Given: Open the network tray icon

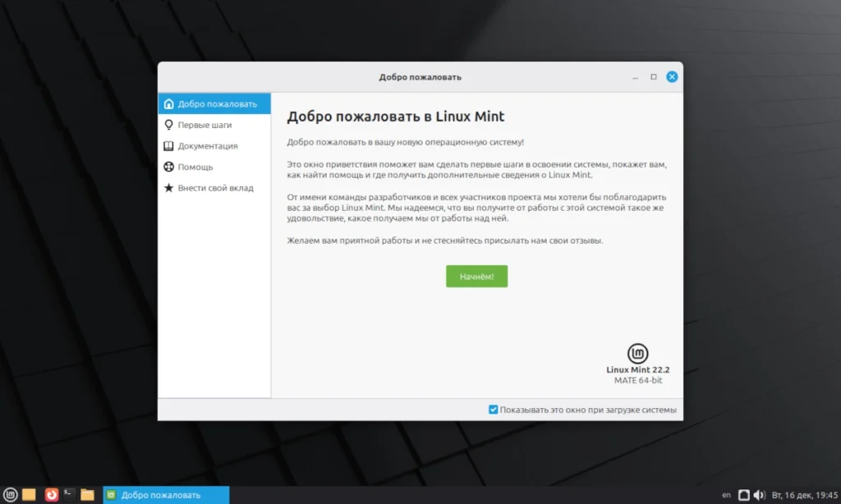Looking at the screenshot, I should click(743, 495).
